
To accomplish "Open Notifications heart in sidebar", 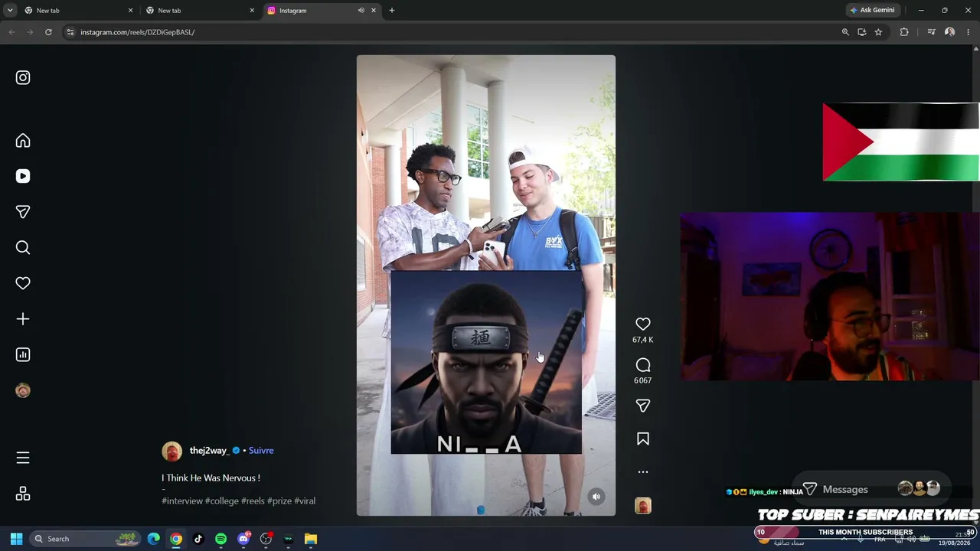I will pos(23,283).
